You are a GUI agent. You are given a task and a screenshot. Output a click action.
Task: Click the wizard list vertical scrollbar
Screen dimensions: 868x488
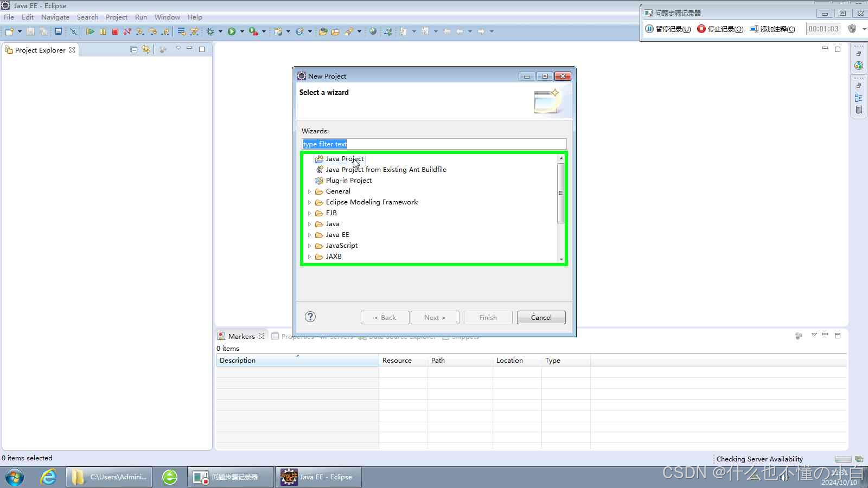point(561,193)
